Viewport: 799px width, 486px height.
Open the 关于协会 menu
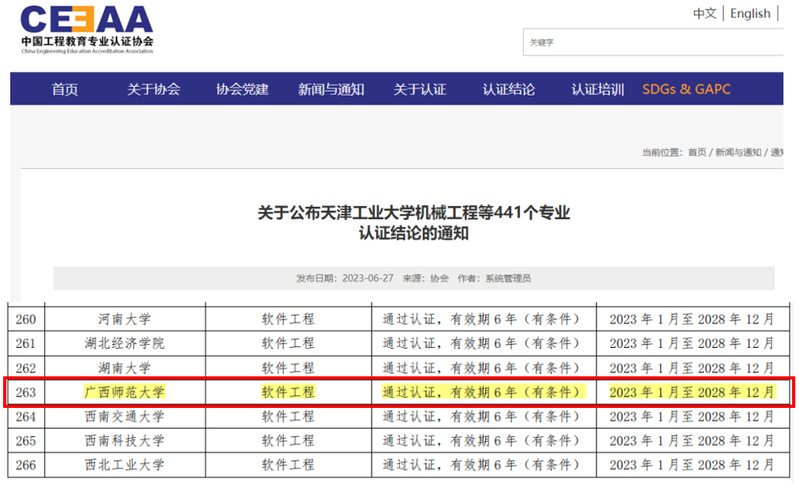(153, 89)
